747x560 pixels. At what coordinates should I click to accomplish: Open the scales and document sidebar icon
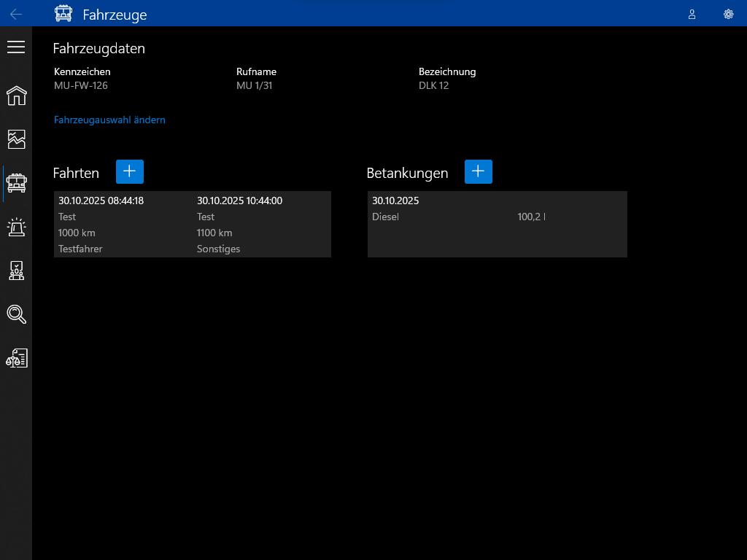point(16,358)
